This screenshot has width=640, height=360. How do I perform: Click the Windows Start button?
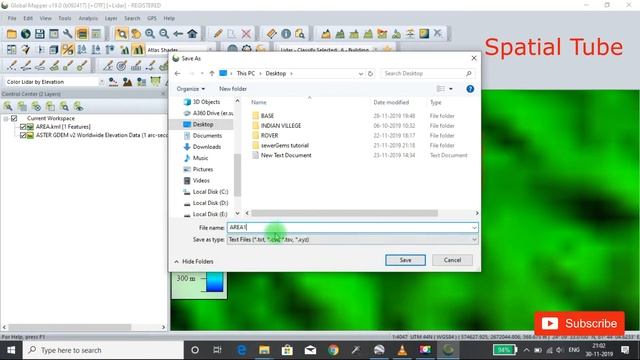pos(11,350)
